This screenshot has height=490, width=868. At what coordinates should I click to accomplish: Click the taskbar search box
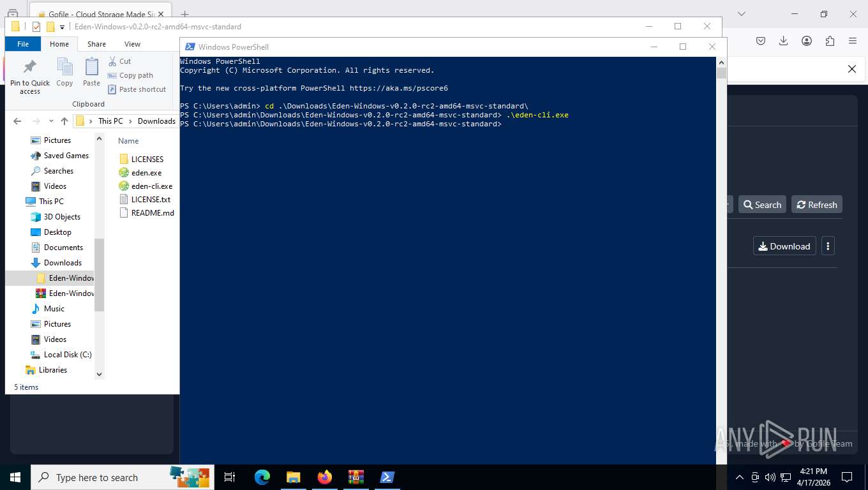(123, 477)
